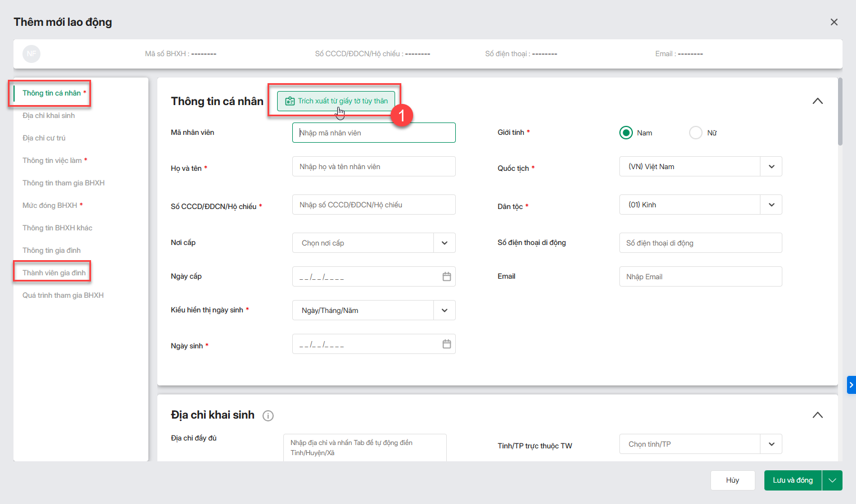Collapse the Thông tin cá nhân section

(x=818, y=101)
